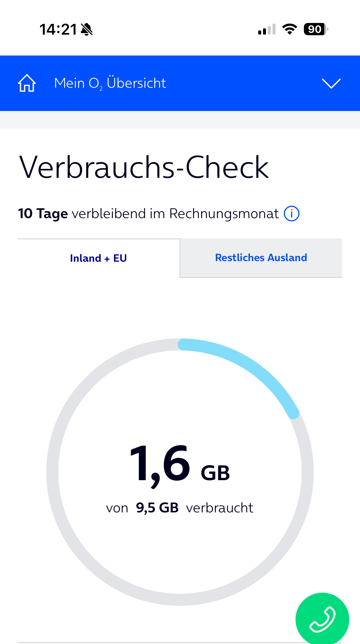Tap the battery 90 indicator

[316, 29]
